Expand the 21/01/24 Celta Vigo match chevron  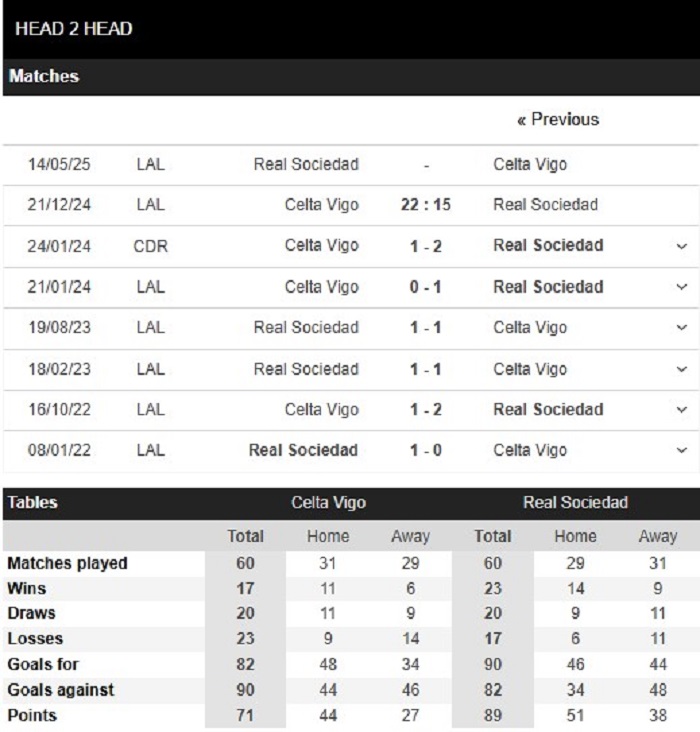coord(681,287)
